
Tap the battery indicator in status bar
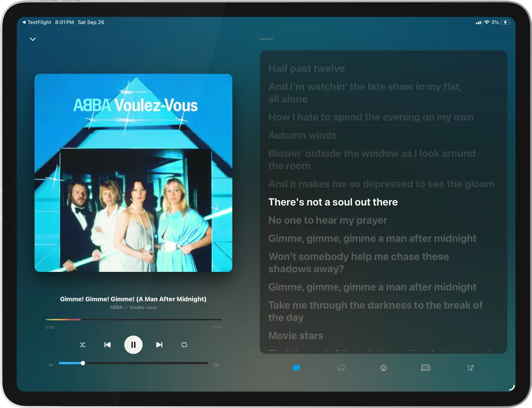[505, 22]
